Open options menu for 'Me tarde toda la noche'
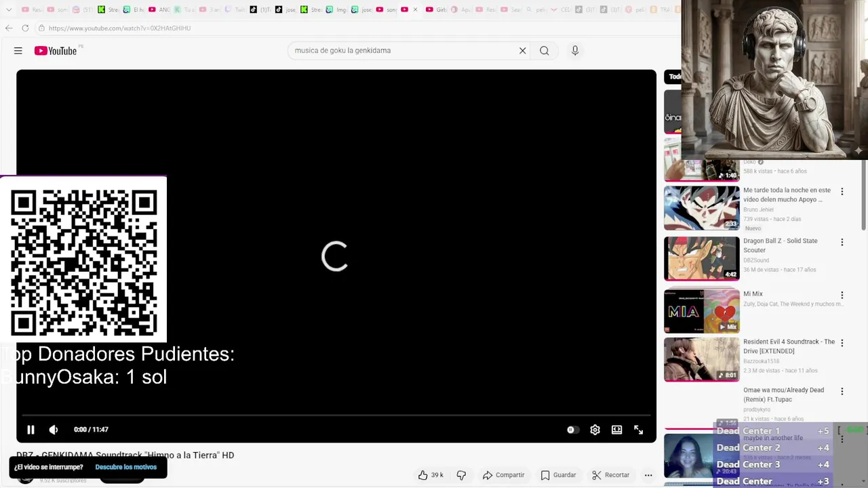This screenshot has width=868, height=488. (x=842, y=192)
